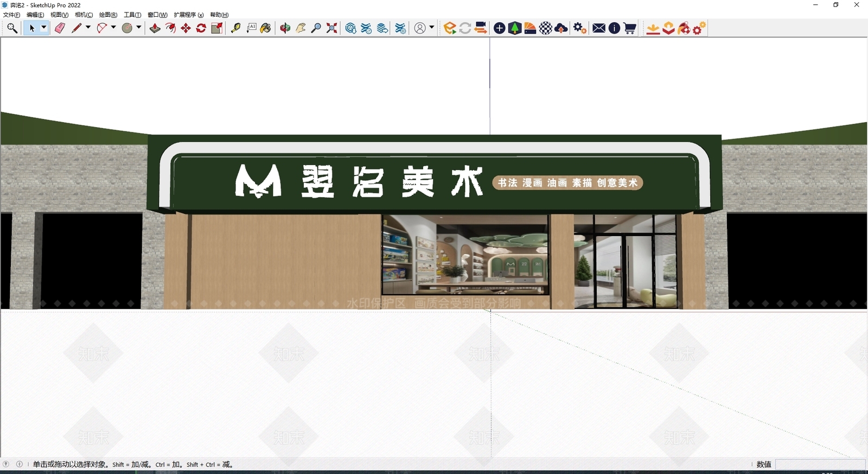Expand the Select tool dropdown arrow

point(44,28)
